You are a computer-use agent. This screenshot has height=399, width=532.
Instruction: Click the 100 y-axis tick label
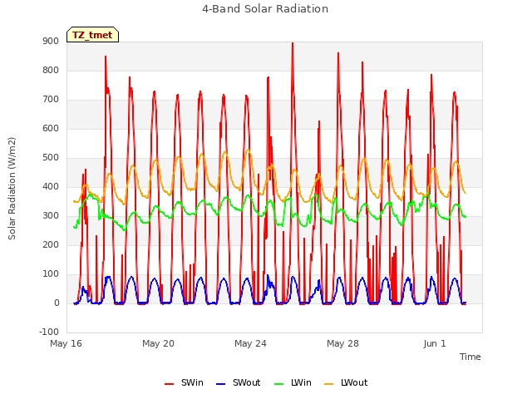coord(51,273)
